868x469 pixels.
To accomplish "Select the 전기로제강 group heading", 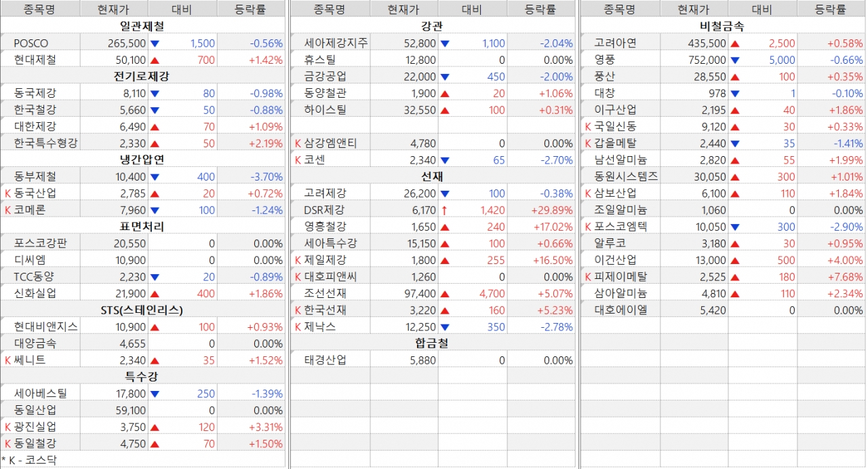I will (x=142, y=76).
